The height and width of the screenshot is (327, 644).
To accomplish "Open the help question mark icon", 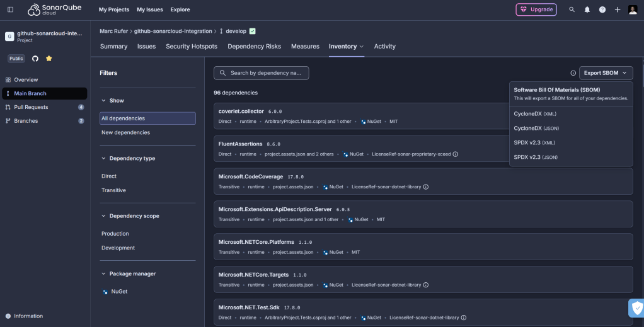I will point(602,9).
